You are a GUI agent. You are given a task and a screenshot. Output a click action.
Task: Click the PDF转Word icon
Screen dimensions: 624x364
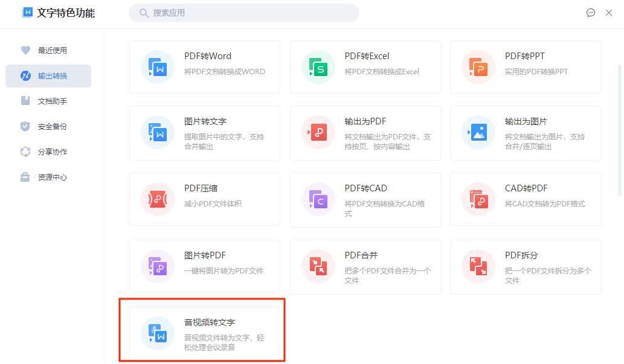tap(158, 67)
